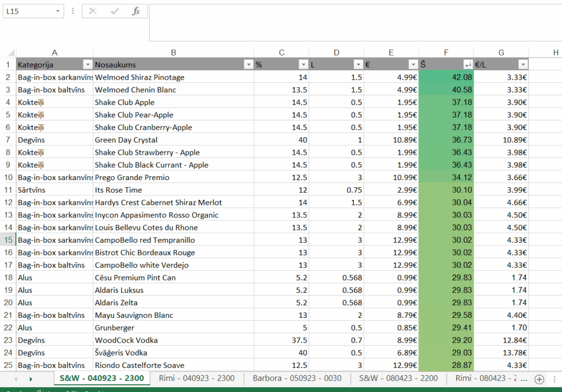Screen dimensions: 562x392
Task: Select row 15 header
Action: coord(8,240)
